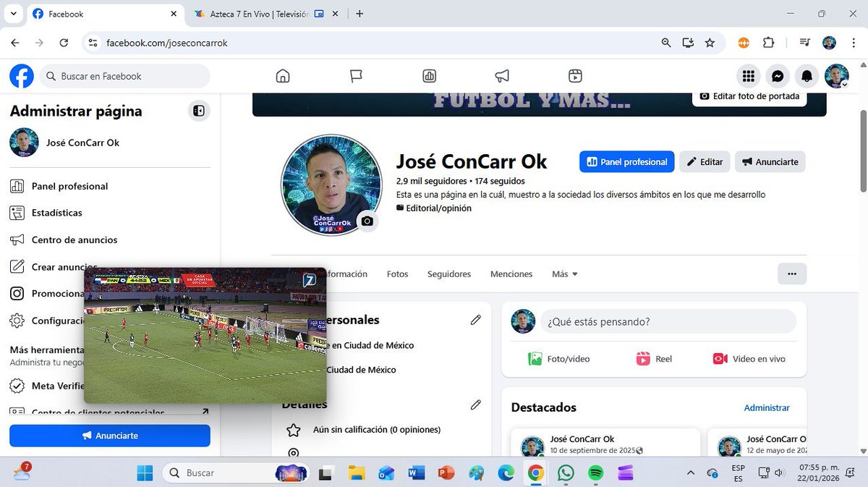
Task: Click the ¿Qué estás pensando? post field
Action: 668,321
